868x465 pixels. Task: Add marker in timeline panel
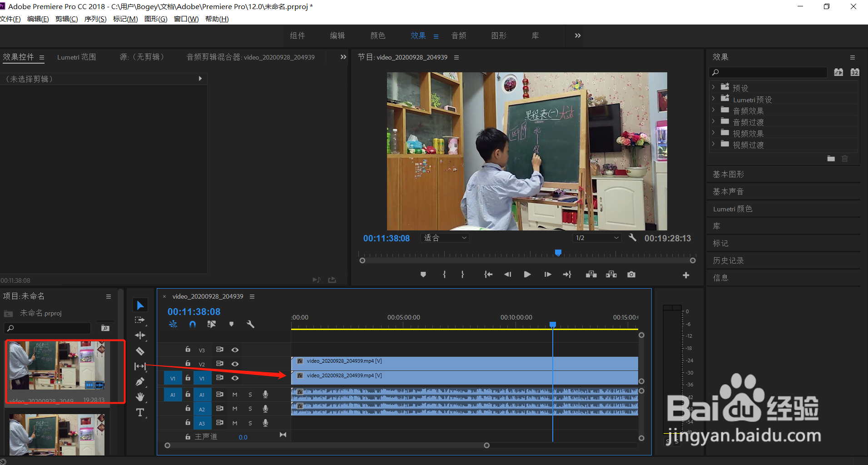tap(232, 324)
